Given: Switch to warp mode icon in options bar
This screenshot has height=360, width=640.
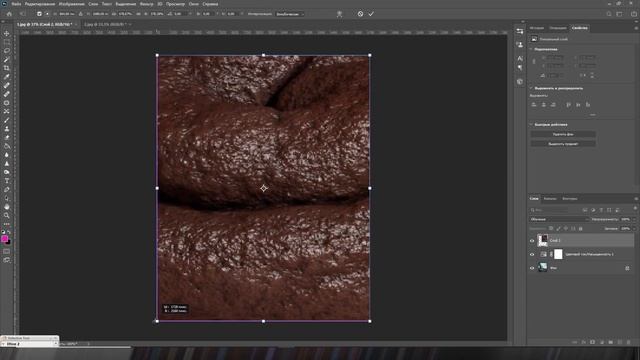Looking at the screenshot, I should pos(339,14).
